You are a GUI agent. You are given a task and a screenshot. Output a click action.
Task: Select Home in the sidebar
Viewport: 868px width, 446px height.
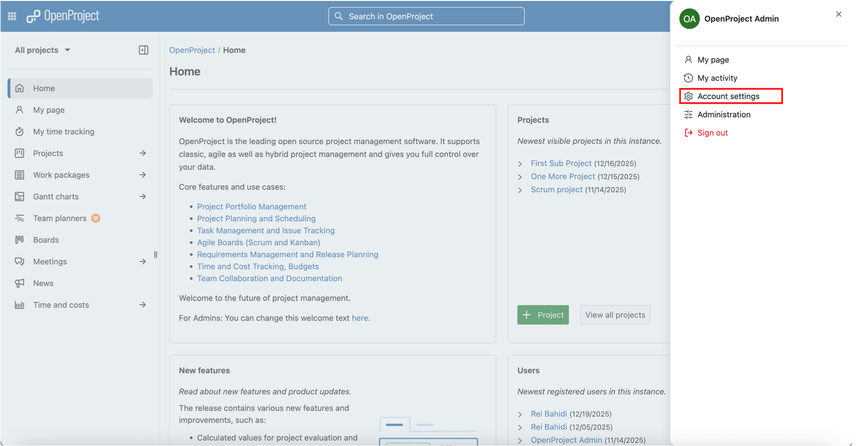80,88
